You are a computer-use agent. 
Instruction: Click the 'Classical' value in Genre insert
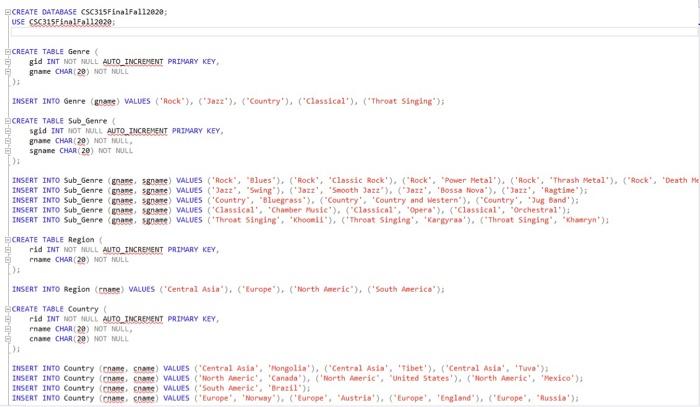325,101
